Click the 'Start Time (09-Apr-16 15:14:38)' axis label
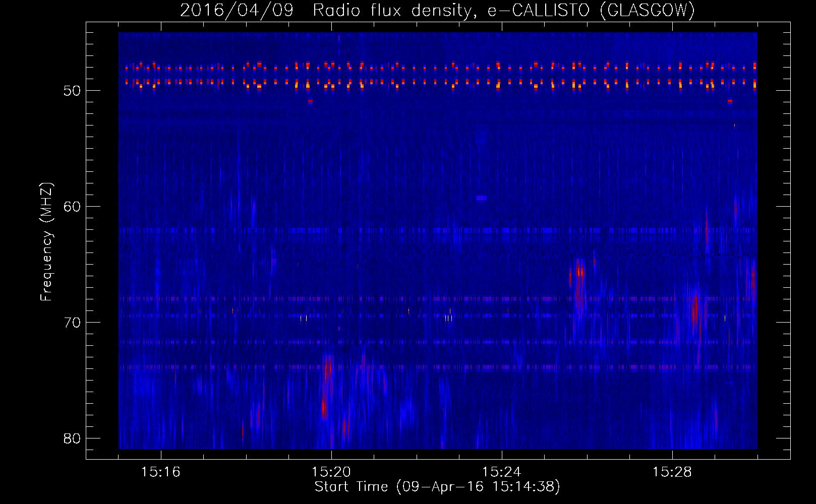 pyautogui.click(x=437, y=487)
